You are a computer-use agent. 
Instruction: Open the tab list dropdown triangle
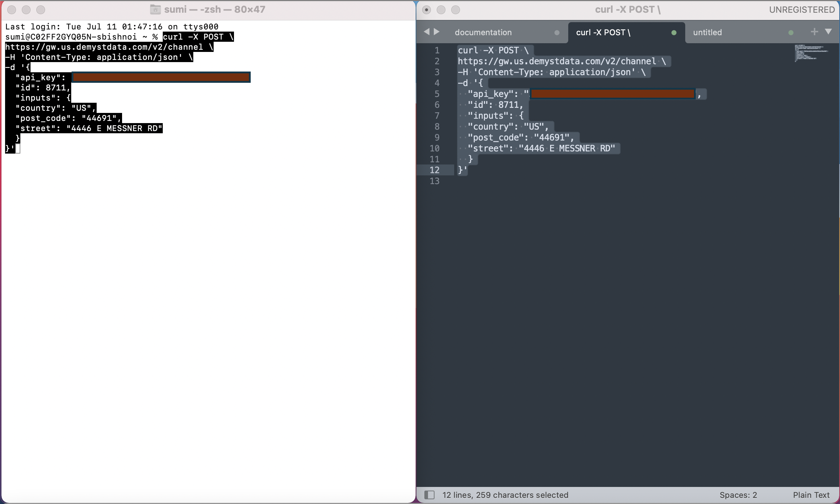point(828,32)
